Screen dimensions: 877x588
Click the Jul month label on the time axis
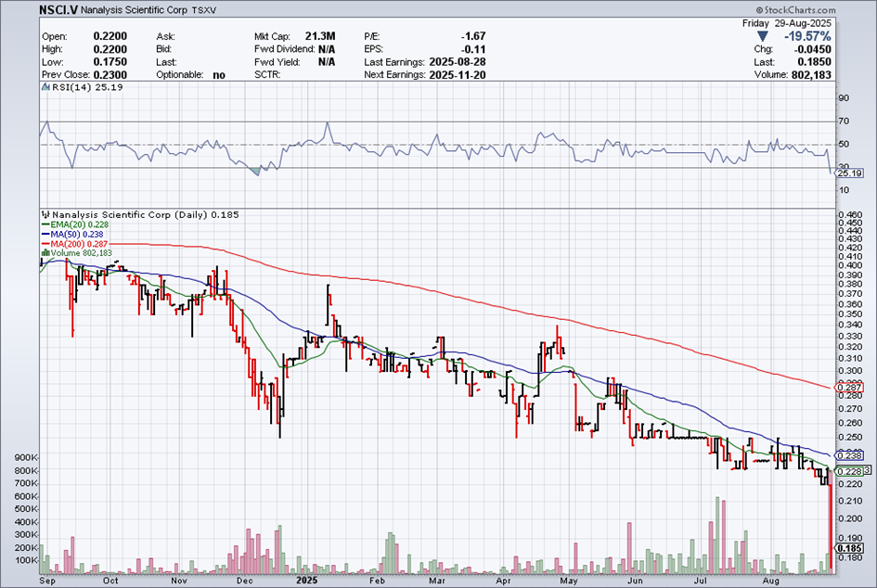tap(701, 581)
